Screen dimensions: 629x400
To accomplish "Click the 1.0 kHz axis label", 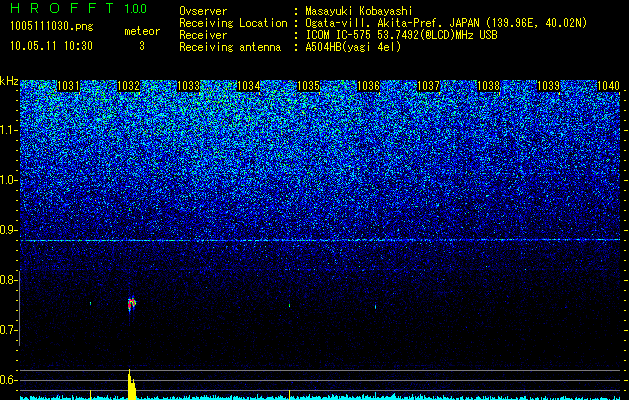I will tap(8, 180).
